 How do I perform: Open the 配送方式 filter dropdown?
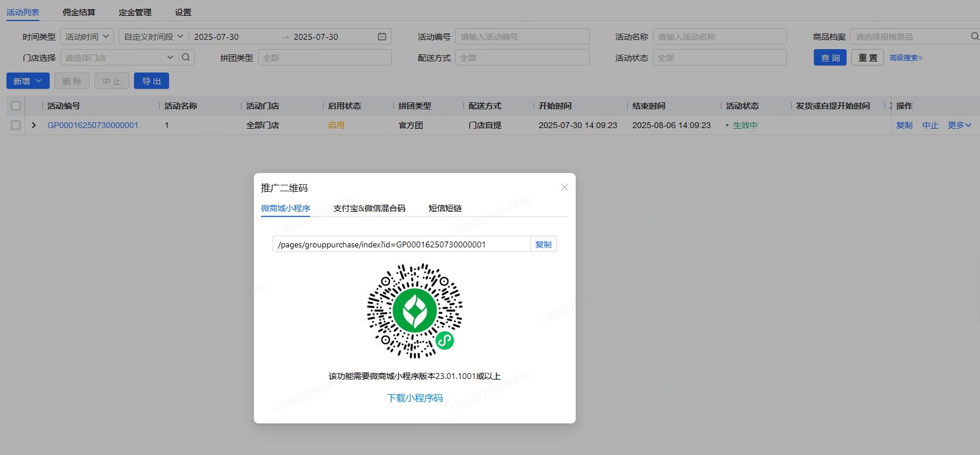(522, 57)
